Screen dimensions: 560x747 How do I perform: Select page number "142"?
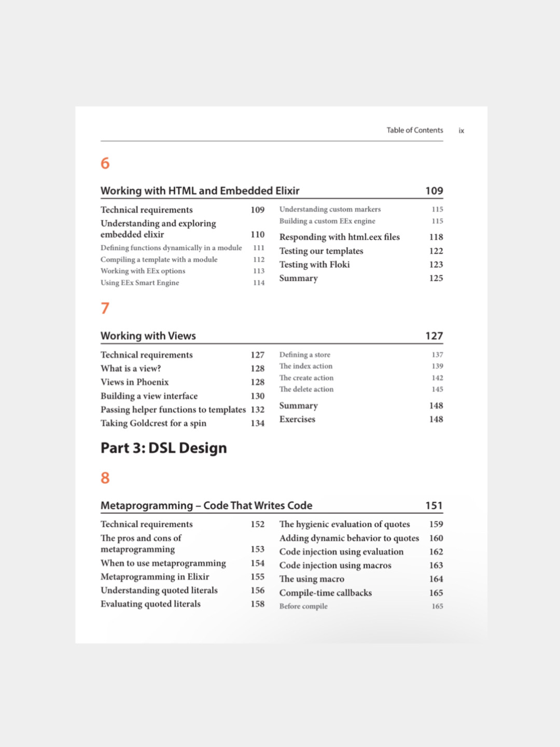pos(438,378)
